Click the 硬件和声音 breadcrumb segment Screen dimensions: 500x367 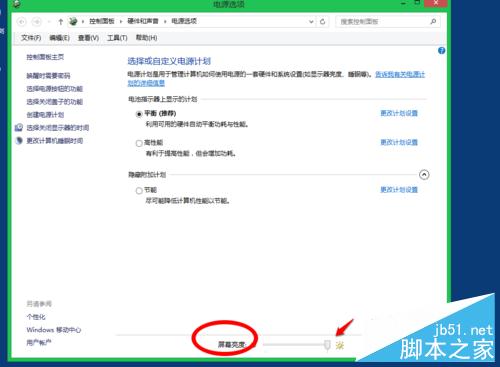(x=143, y=21)
